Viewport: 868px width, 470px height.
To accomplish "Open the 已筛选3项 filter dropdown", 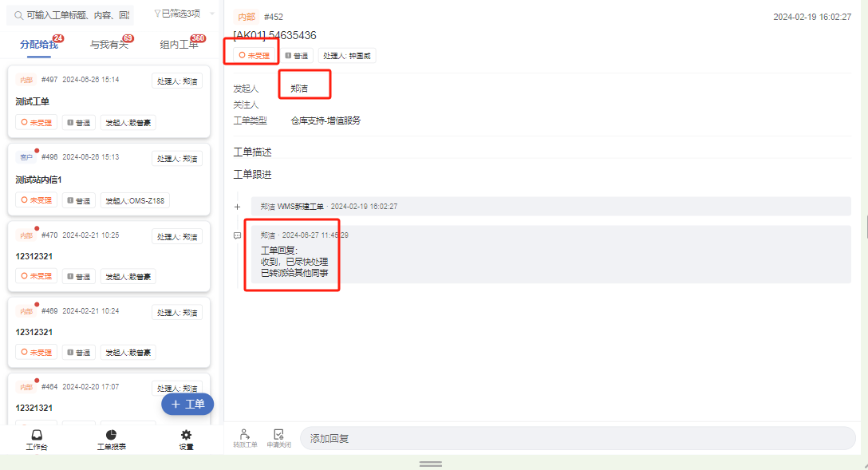I will 183,14.
